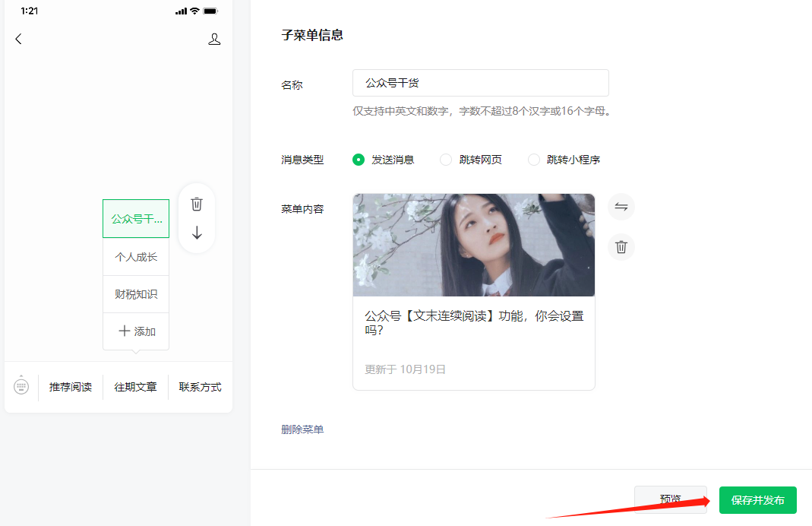Click the swap icon to replace the article
812x526 pixels.
pos(621,206)
